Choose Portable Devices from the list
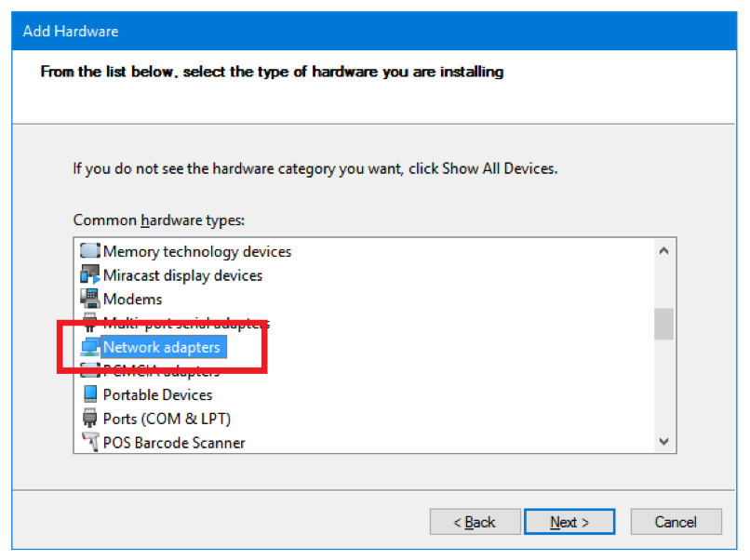The width and height of the screenshot is (750, 560). click(157, 394)
